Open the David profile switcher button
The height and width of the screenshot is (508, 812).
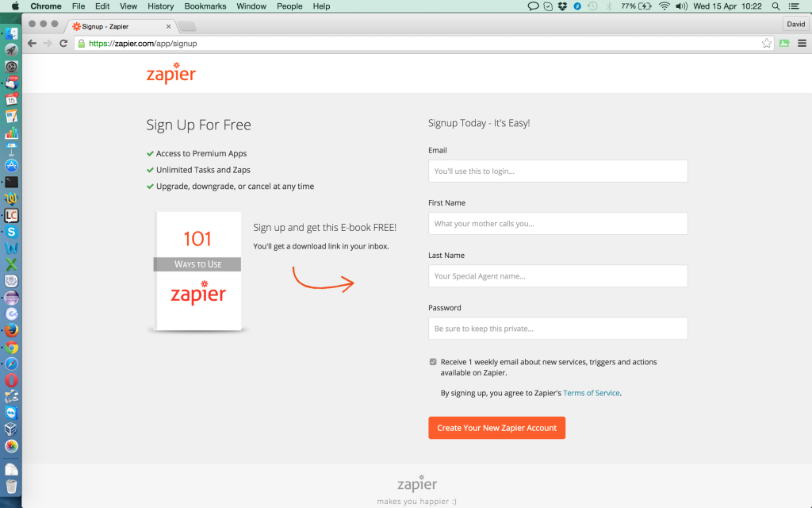(x=795, y=24)
